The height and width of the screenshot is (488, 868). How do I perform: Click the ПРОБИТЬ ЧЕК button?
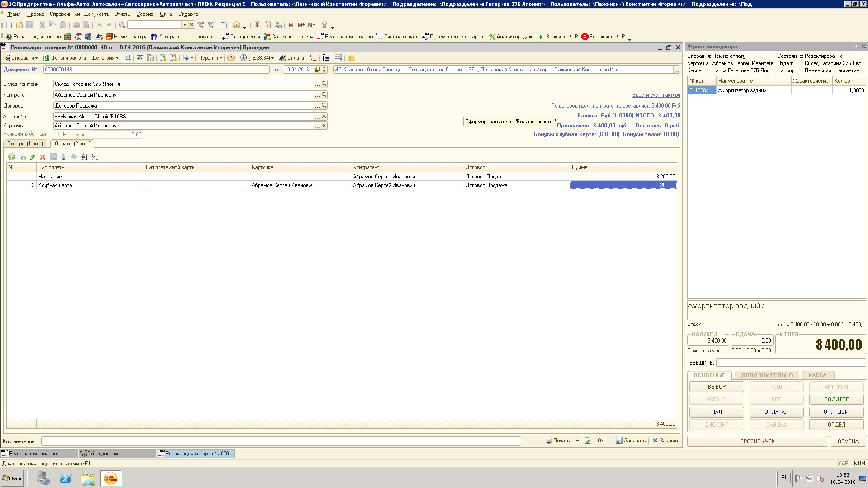pos(757,441)
